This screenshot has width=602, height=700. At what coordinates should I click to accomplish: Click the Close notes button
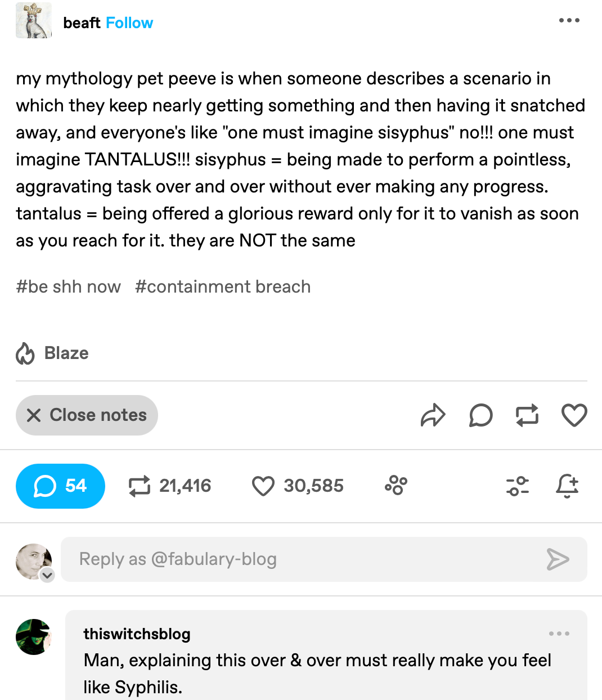[87, 415]
